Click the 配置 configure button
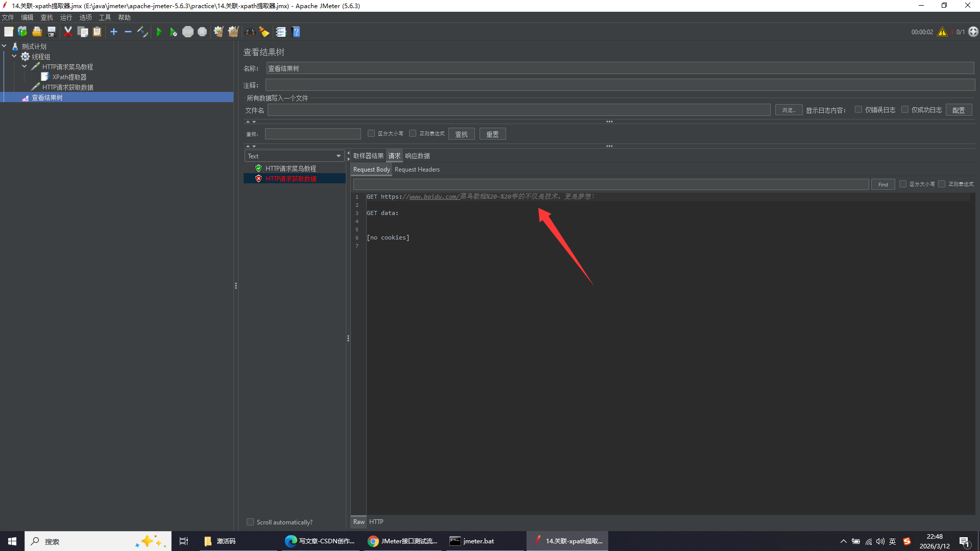This screenshot has width=980, height=551. coord(959,110)
